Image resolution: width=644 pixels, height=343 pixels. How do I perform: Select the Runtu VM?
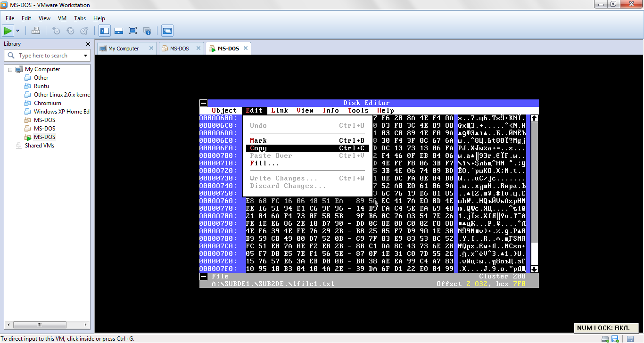pyautogui.click(x=41, y=86)
